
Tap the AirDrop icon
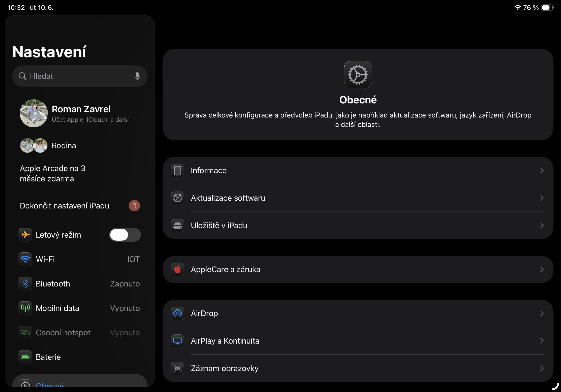[x=178, y=313]
